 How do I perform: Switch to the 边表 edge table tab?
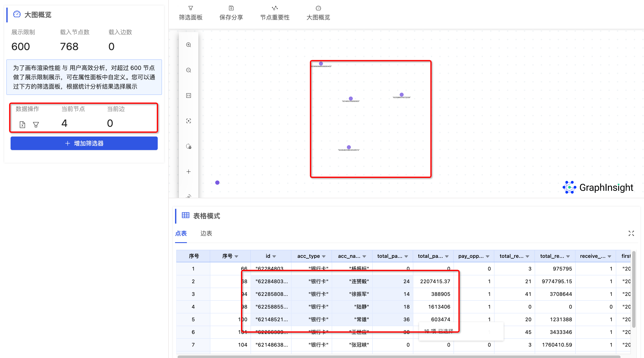pyautogui.click(x=206, y=233)
